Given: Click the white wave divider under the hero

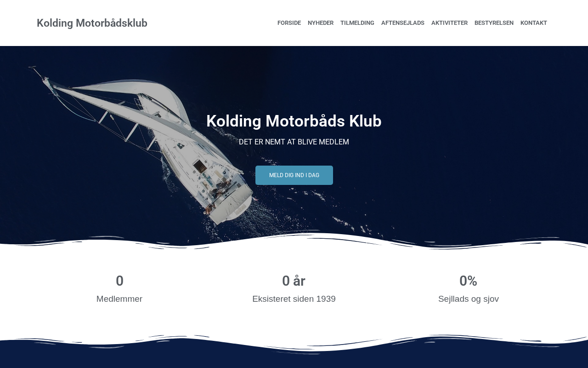Looking at the screenshot, I should (x=294, y=243).
